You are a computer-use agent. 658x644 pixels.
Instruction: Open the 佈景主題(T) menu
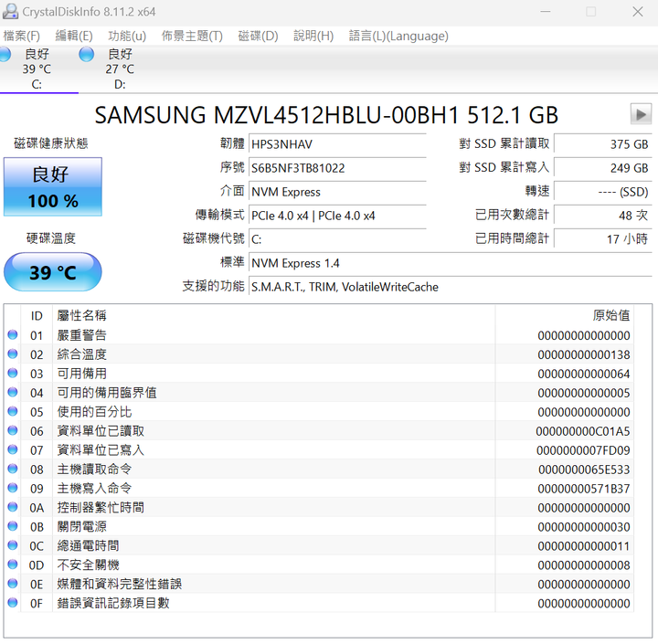[x=192, y=36]
